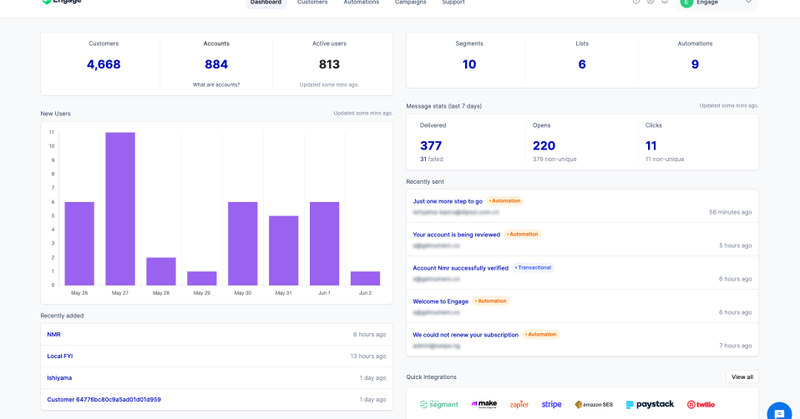
Task: Open the Paystack integration logo
Action: pyautogui.click(x=650, y=404)
